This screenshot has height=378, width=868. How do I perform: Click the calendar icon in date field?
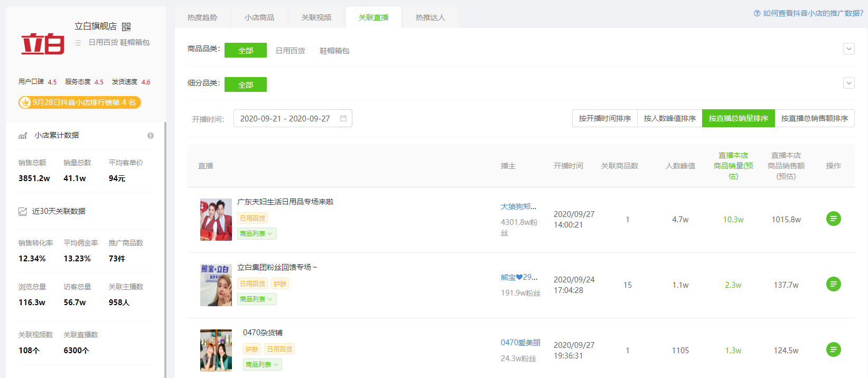[343, 118]
